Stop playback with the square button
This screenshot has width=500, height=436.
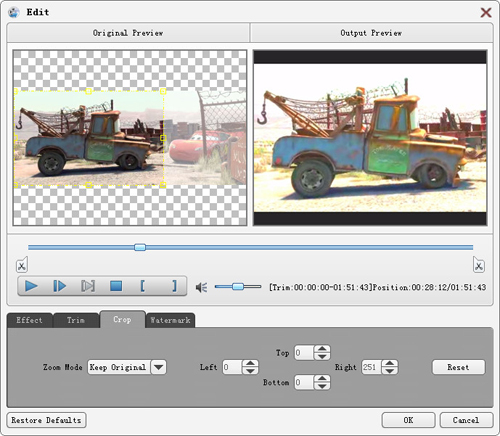coord(116,286)
